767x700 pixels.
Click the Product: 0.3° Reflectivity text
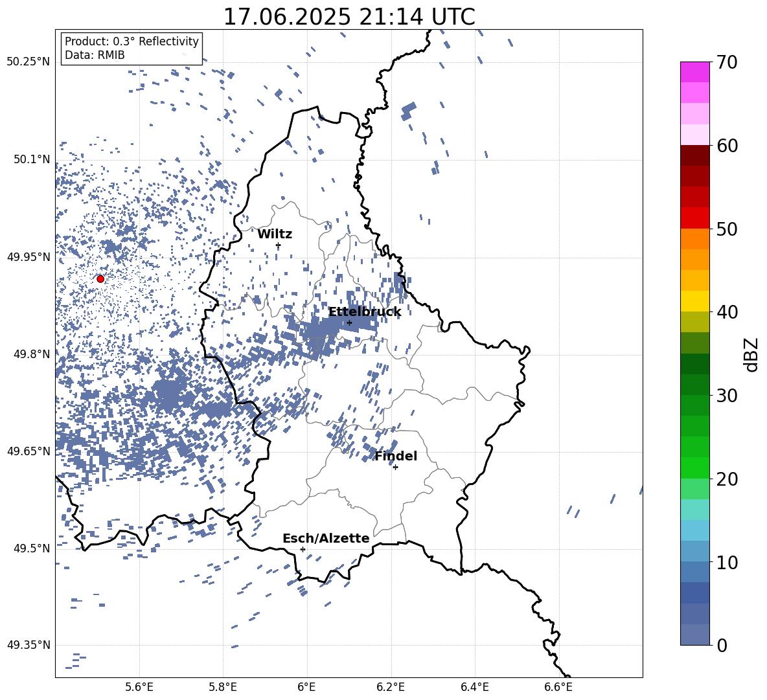132,41
